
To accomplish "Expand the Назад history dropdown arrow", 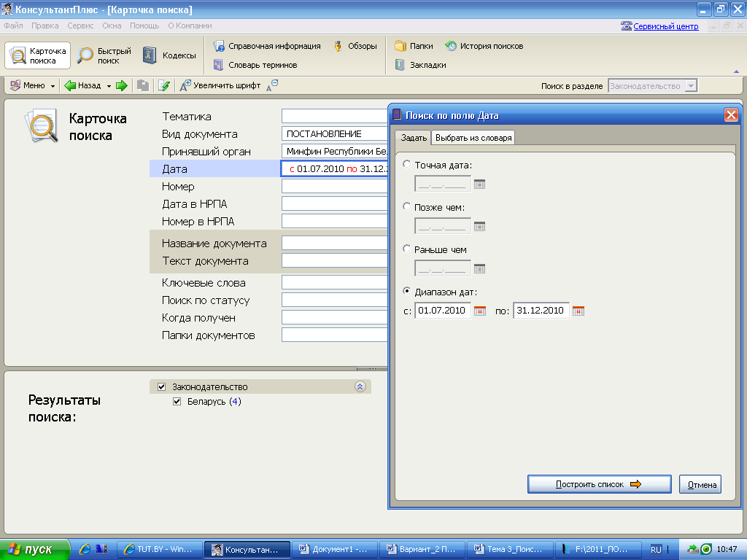I will pyautogui.click(x=109, y=86).
